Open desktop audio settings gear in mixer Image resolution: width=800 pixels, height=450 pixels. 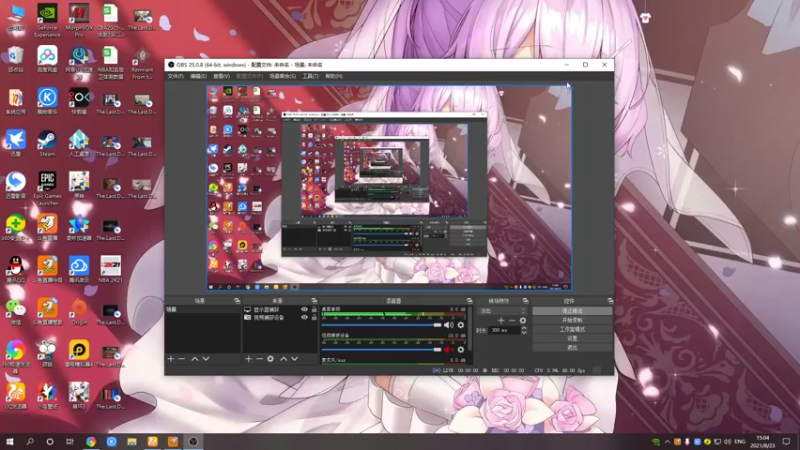(x=461, y=325)
